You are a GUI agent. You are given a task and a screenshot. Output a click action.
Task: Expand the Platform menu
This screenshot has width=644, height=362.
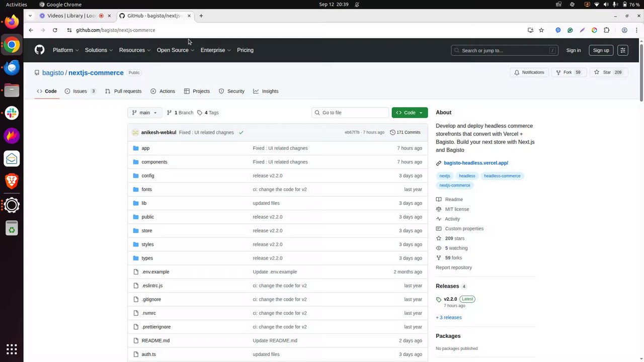(66, 50)
